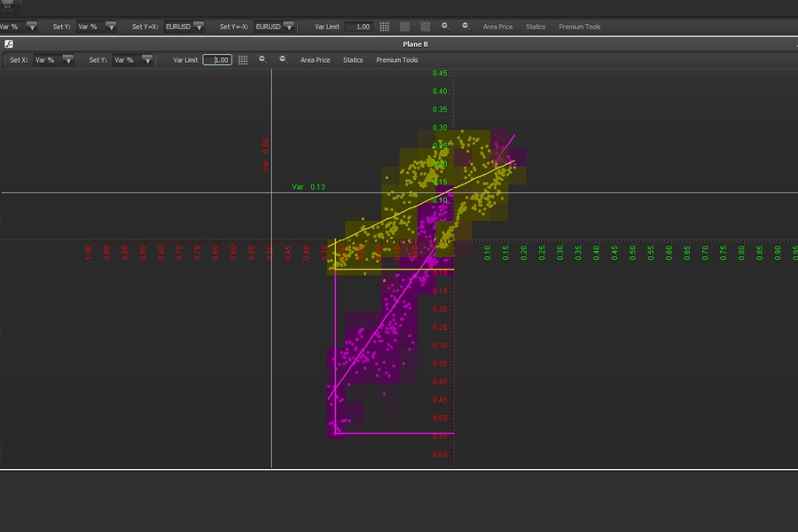Open Premium Tools in Plane B toolbar
Viewport: 798px width, 532px height.
tap(397, 60)
